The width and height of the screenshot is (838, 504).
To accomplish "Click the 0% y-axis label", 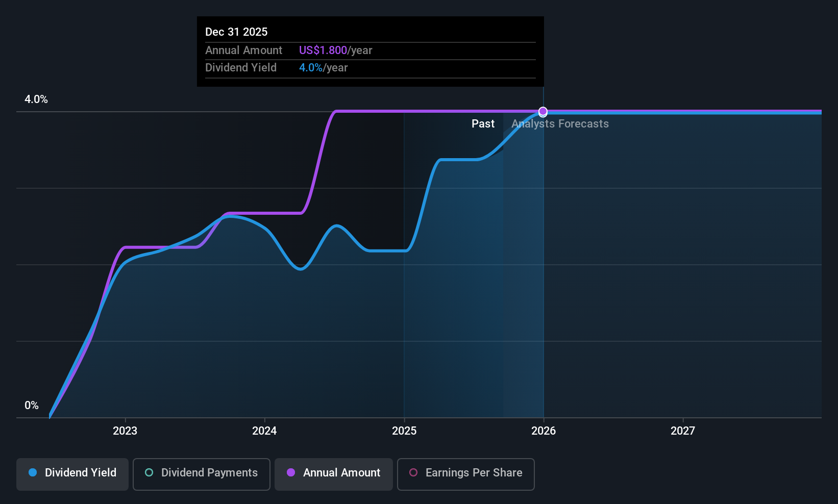I will (x=32, y=406).
